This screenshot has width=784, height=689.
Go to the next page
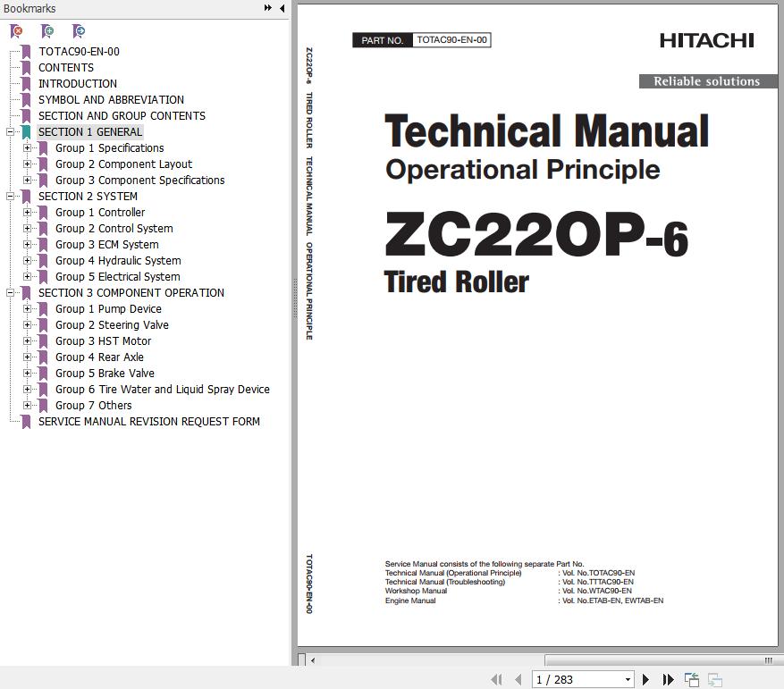click(645, 679)
